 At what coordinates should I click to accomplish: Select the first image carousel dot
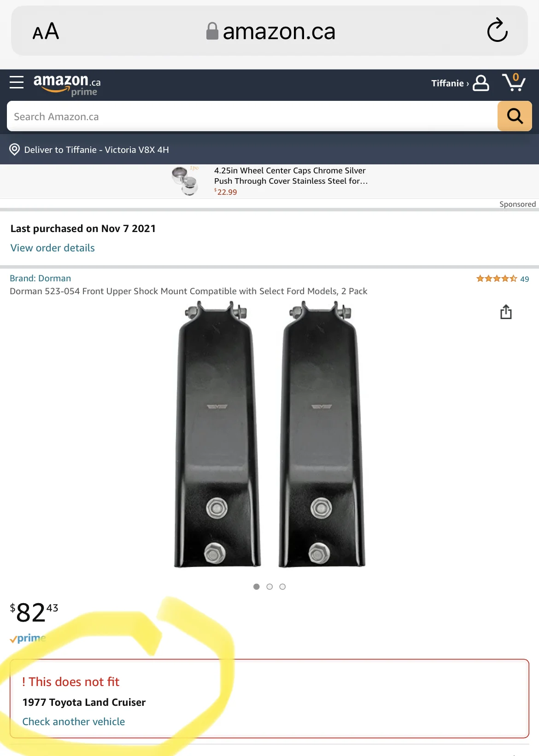click(257, 587)
